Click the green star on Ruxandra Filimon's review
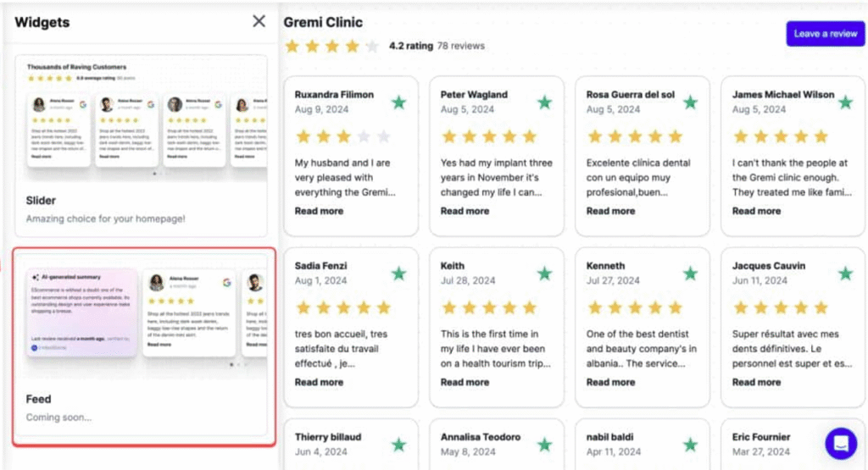868x470 pixels. pyautogui.click(x=398, y=102)
